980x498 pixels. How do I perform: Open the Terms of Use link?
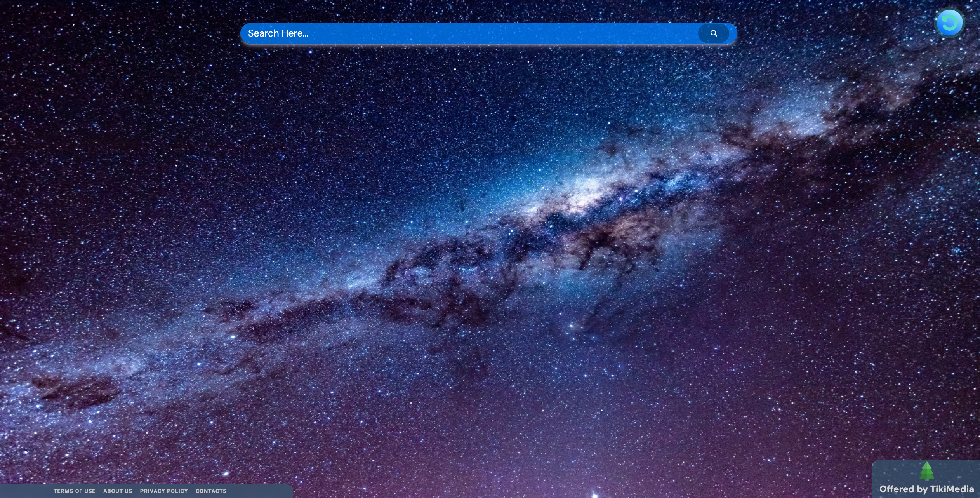point(74,491)
